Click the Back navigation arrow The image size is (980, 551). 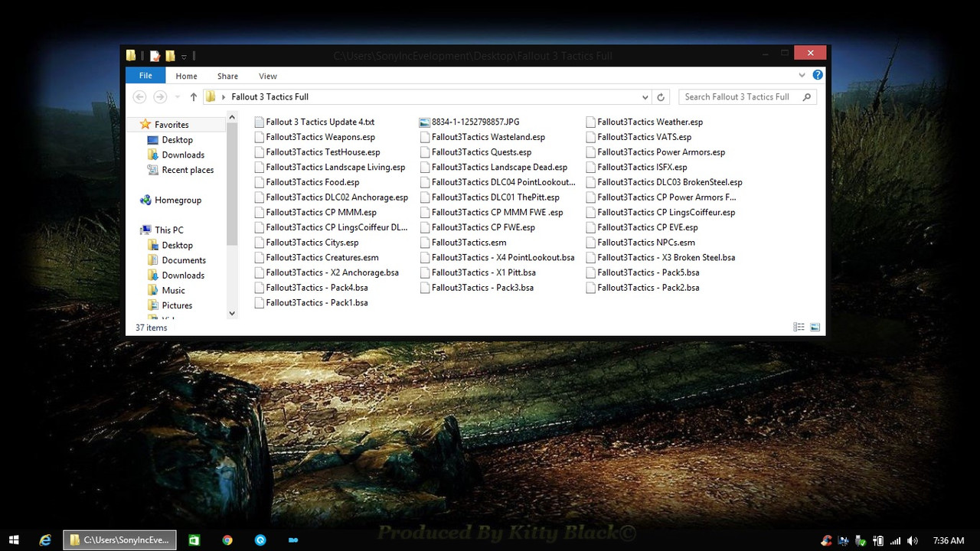coord(139,96)
